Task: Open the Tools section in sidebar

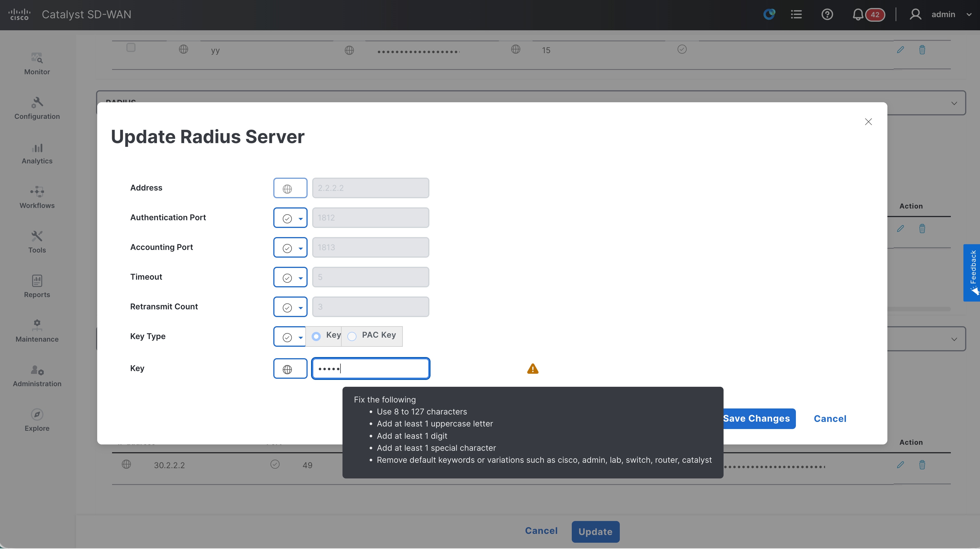Action: (x=37, y=242)
